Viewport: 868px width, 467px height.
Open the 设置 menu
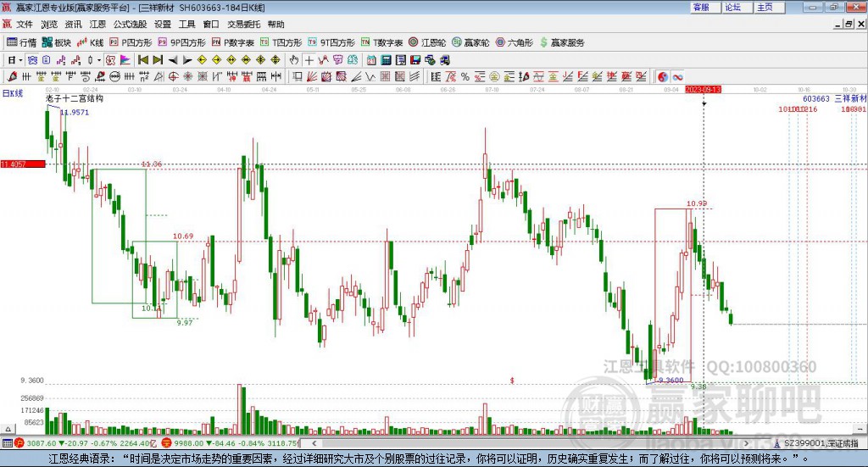click(162, 25)
